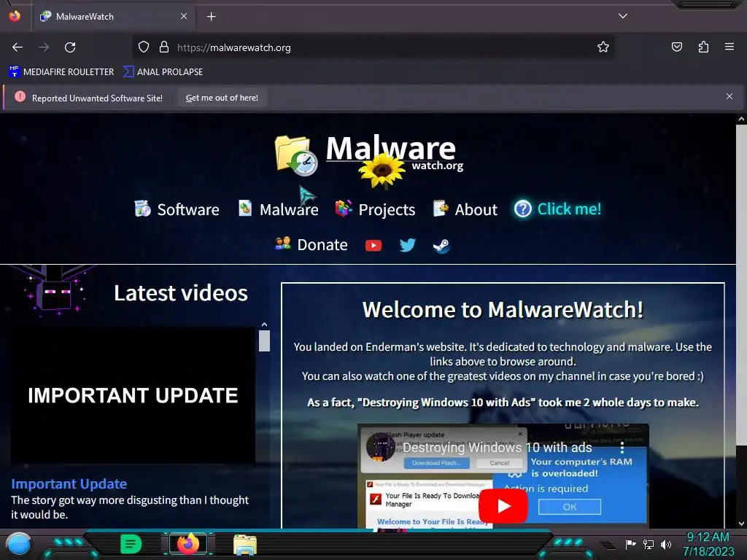Screen dimensions: 747x560
Task: Open the Firefox hamburger application menu
Action: [x=729, y=47]
